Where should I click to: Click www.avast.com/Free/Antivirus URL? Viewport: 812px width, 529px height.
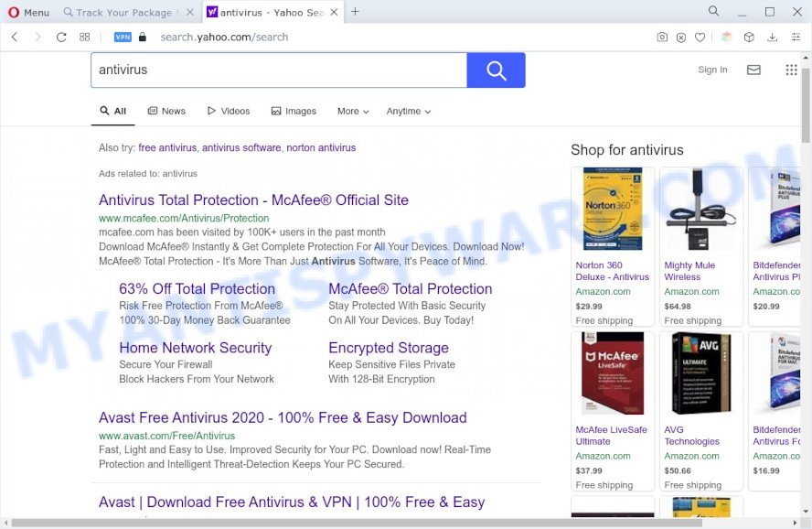[166, 436]
